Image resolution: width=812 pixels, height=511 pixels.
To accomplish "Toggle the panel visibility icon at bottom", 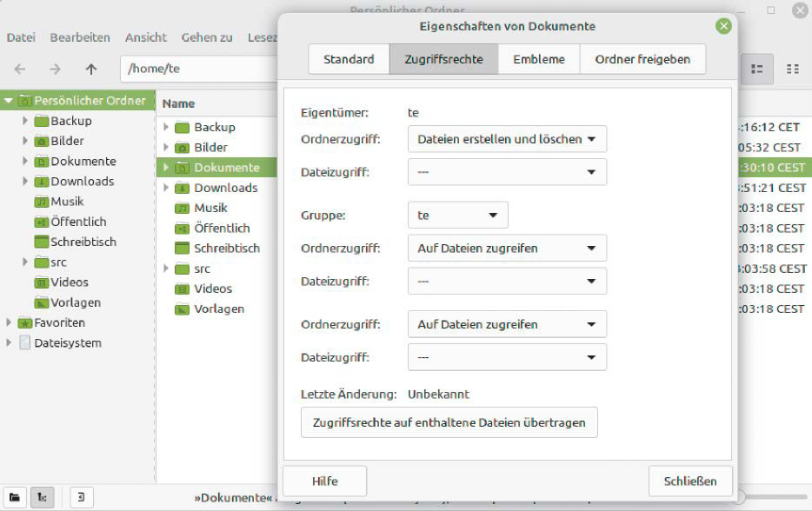I will pyautogui.click(x=82, y=497).
